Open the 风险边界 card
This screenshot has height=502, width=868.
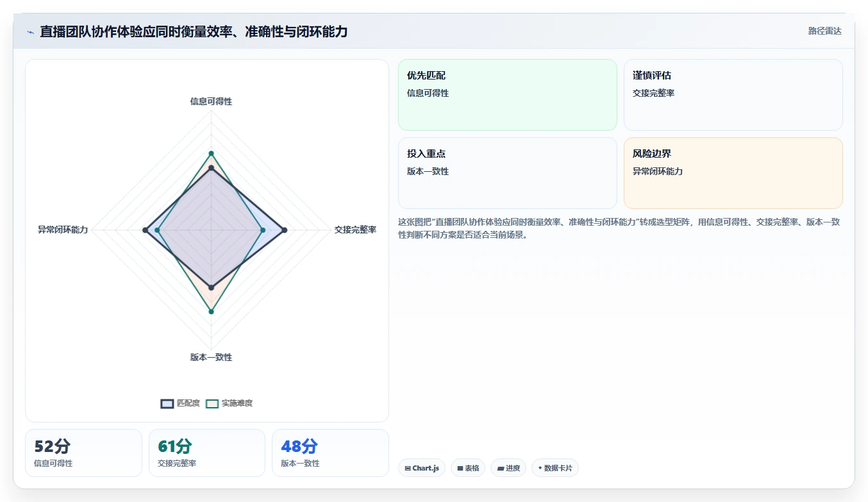coord(733,173)
